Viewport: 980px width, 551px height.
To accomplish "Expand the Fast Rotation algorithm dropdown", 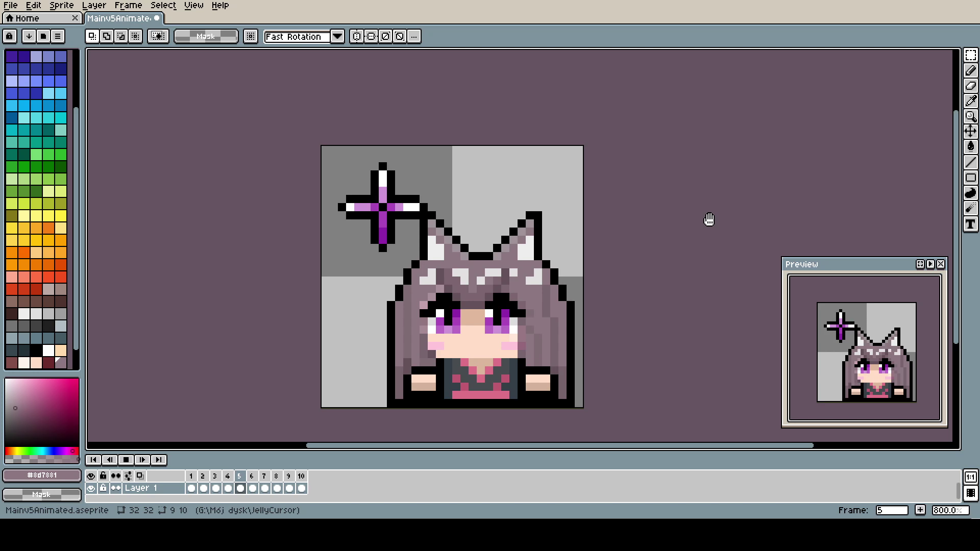I will 337,36.
